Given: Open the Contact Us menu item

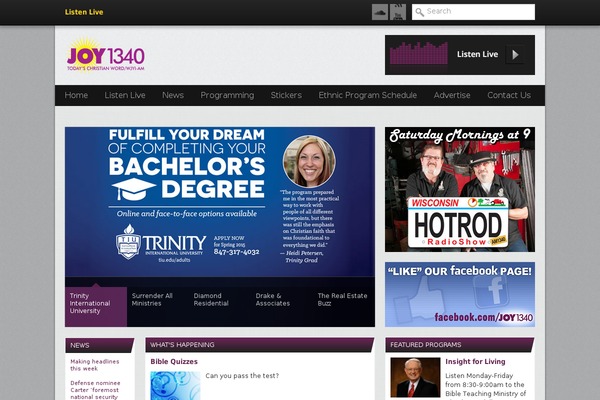Looking at the screenshot, I should [509, 95].
